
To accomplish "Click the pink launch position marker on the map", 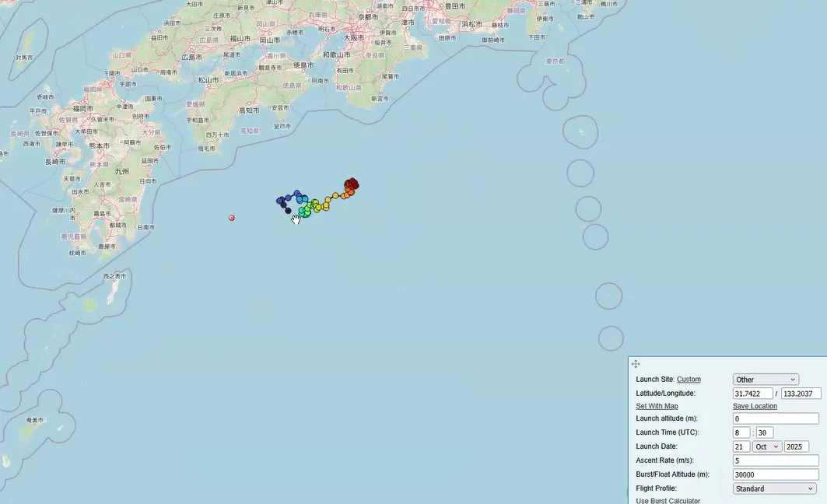I will pos(232,218).
